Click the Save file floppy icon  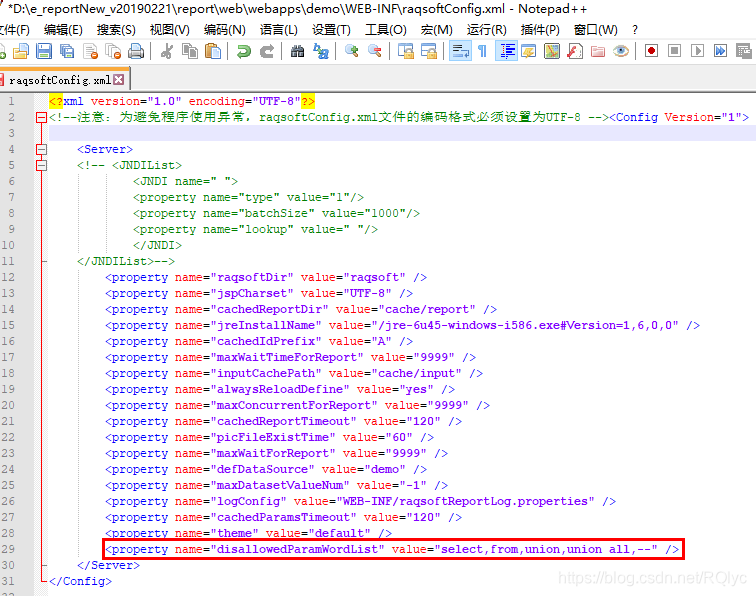44,51
